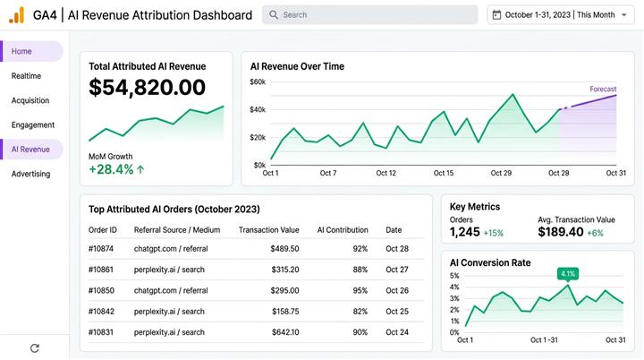644x360 pixels.
Task: Click the AI Conversion Rate title
Action: coord(490,263)
